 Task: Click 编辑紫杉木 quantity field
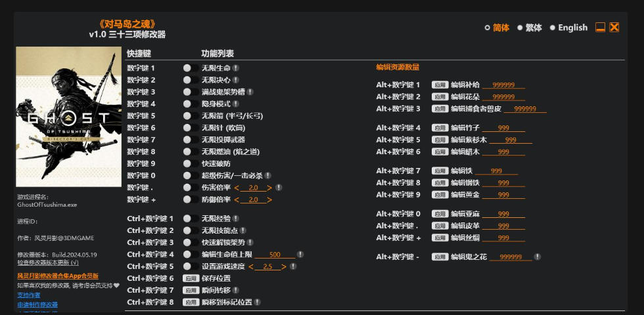tap(511, 140)
